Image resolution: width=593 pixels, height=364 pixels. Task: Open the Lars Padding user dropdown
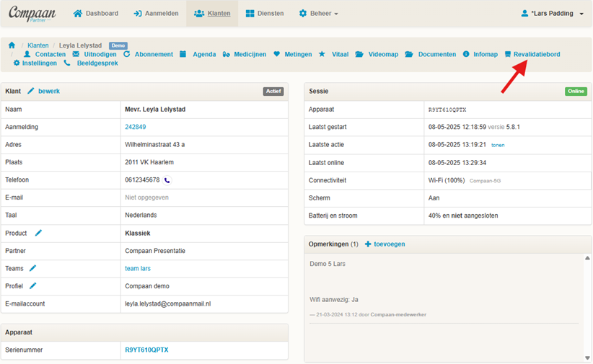click(552, 13)
